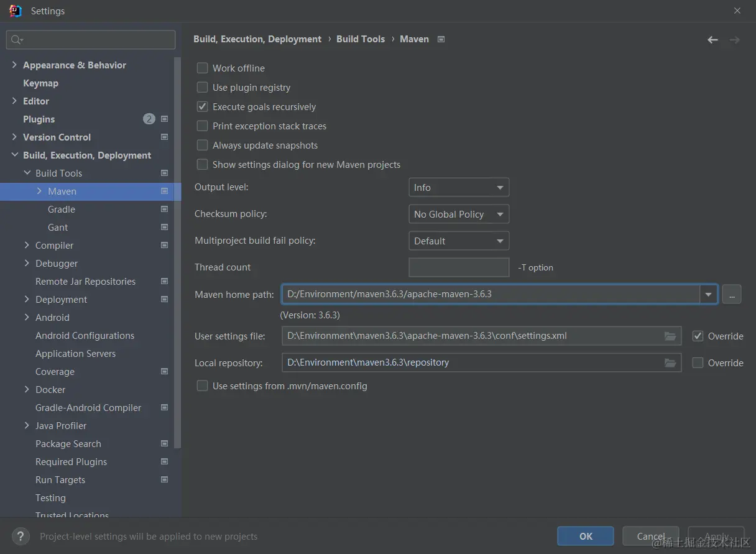Click Build Tools breadcrumb link
The height and width of the screenshot is (554, 756).
(361, 39)
